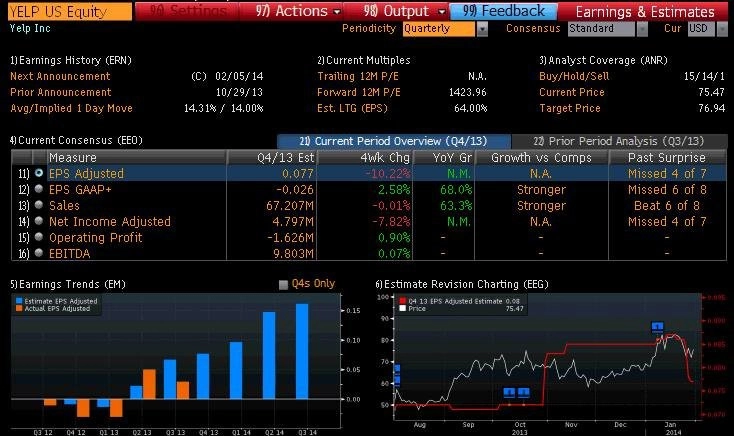Toggle the Q4s Only checkbox
The width and height of the screenshot is (734, 436).
283,284
